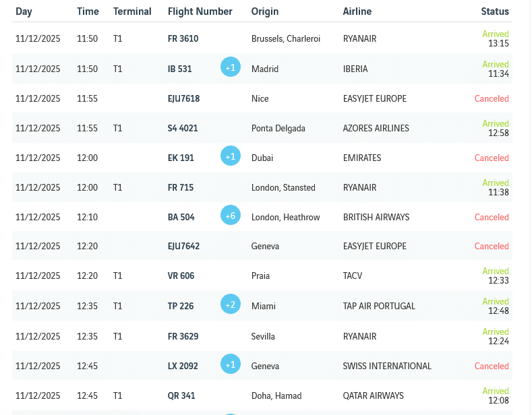532x415 pixels.
Task: Click the +2 badge next to TP 226
Action: (231, 305)
